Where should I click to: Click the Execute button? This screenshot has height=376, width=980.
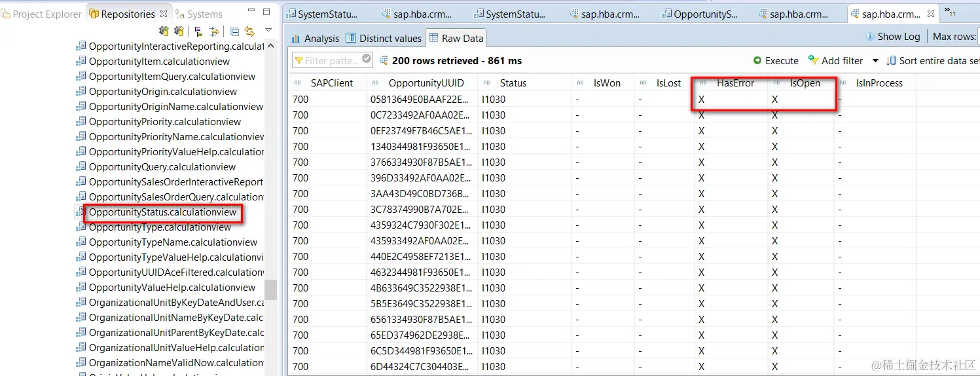click(x=776, y=60)
